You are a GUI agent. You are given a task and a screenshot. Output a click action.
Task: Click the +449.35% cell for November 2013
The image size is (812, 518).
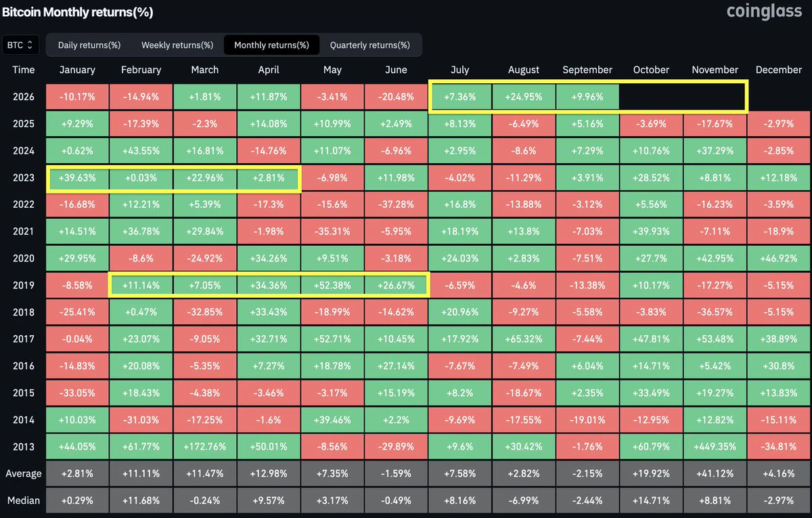point(715,447)
